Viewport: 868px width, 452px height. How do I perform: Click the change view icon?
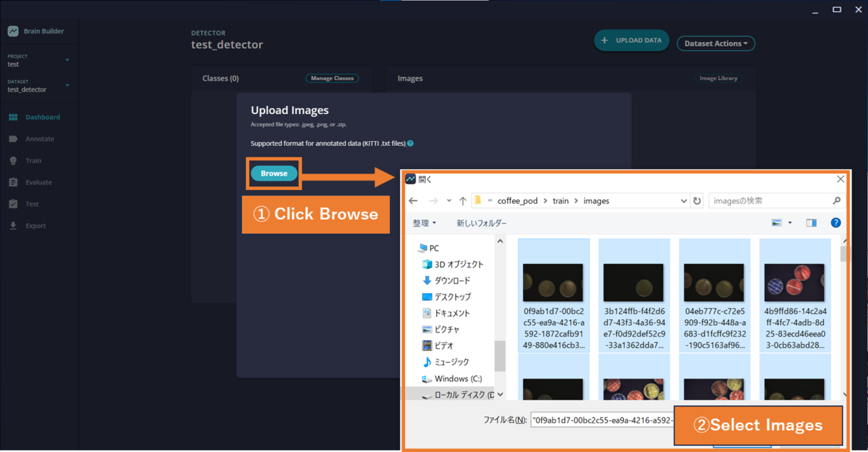777,223
